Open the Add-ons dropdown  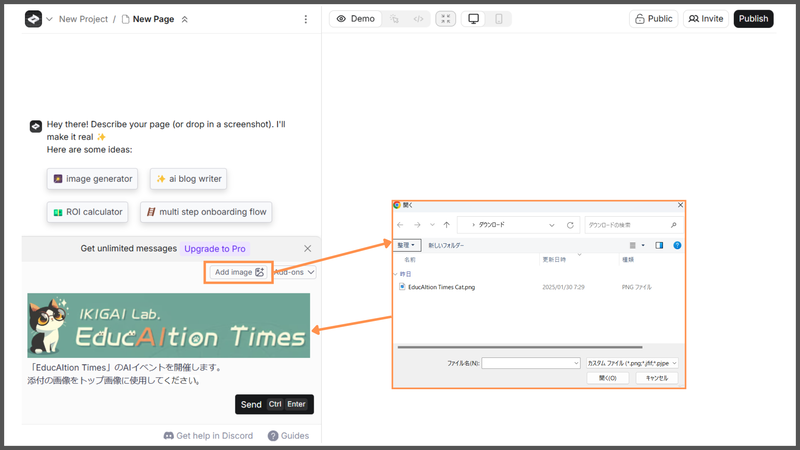[x=295, y=272]
